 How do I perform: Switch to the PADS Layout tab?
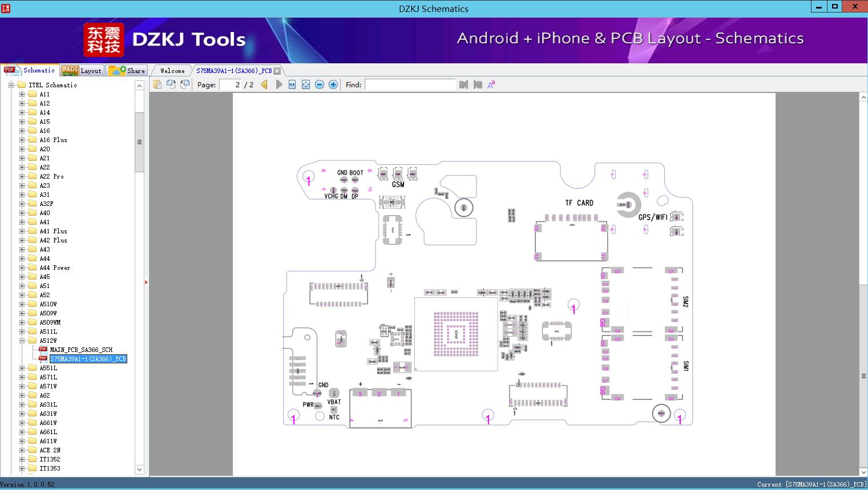(x=82, y=70)
